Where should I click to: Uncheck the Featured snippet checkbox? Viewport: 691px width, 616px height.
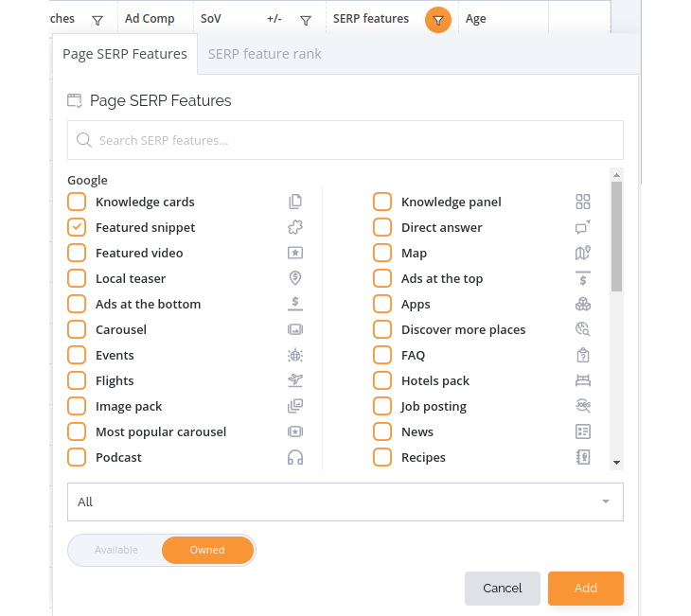[77, 227]
